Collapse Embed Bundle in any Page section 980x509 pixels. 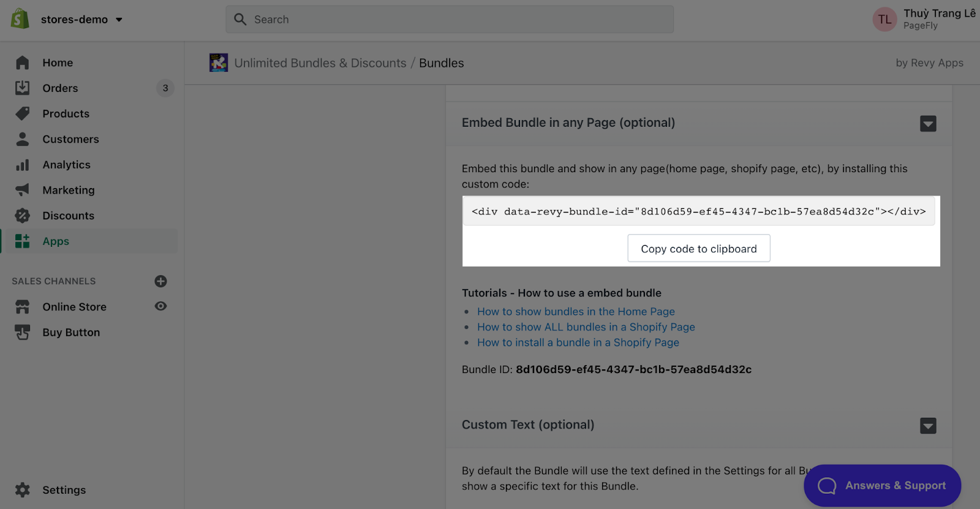pos(928,124)
